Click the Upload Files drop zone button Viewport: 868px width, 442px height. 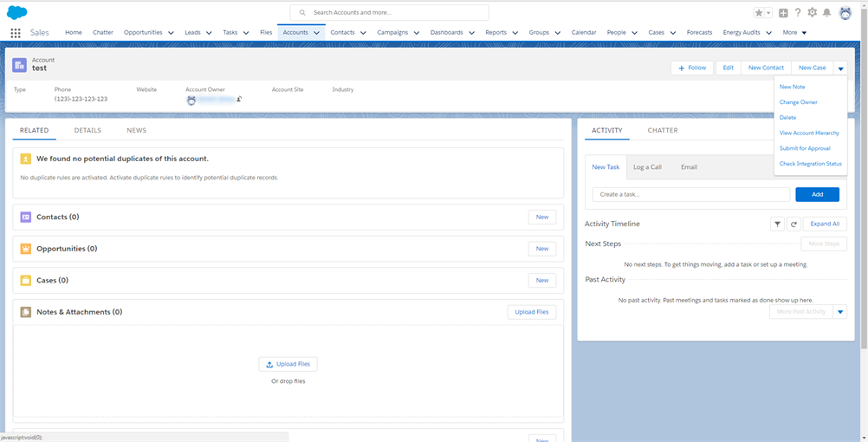tap(288, 365)
